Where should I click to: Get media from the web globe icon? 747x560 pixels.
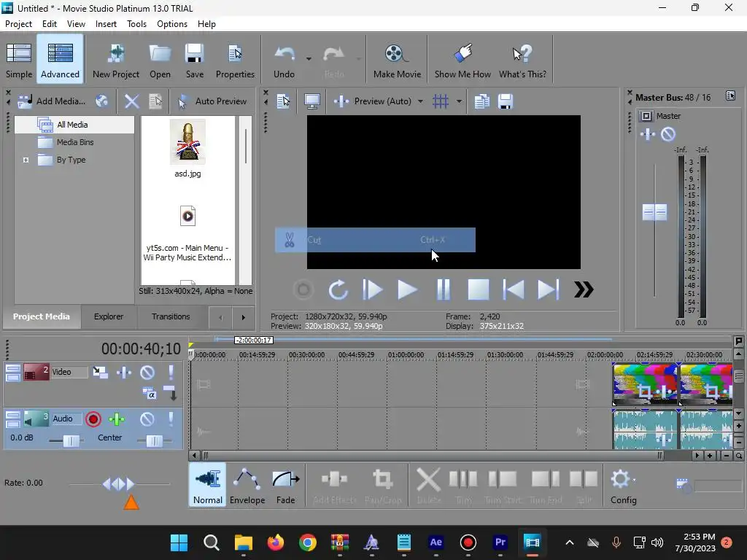(x=101, y=101)
